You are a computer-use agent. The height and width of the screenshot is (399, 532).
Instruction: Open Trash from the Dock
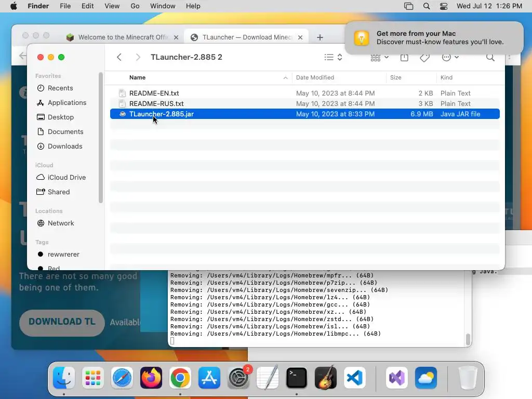(468, 378)
